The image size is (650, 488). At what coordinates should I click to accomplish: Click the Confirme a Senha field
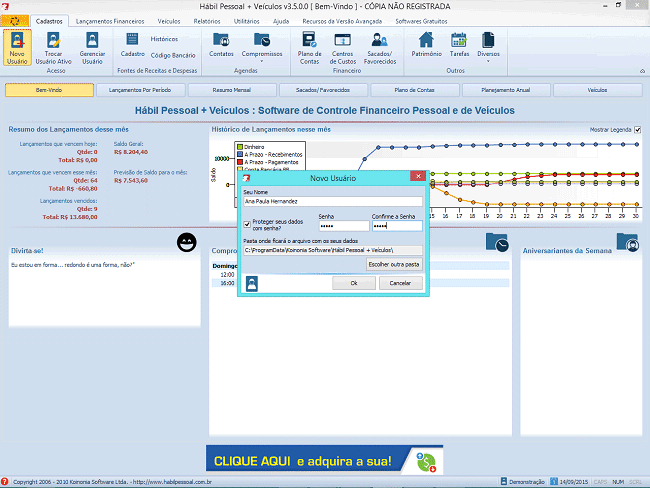(x=397, y=226)
